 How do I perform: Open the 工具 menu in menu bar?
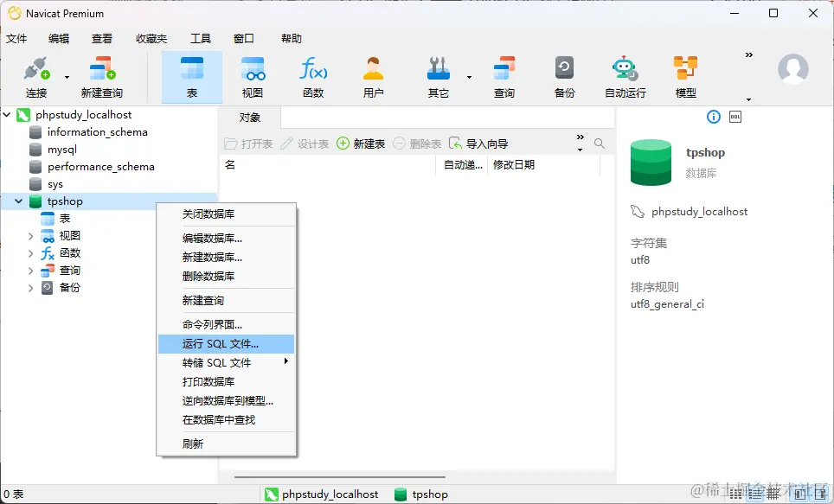point(201,38)
